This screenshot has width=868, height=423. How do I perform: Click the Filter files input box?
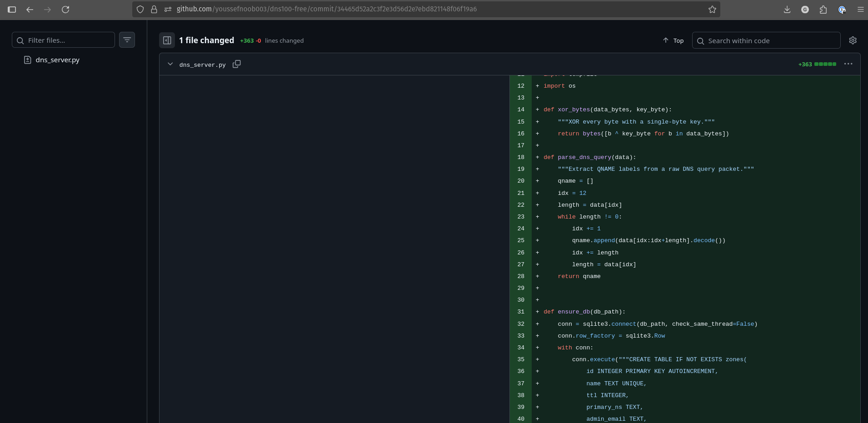pyautogui.click(x=68, y=40)
